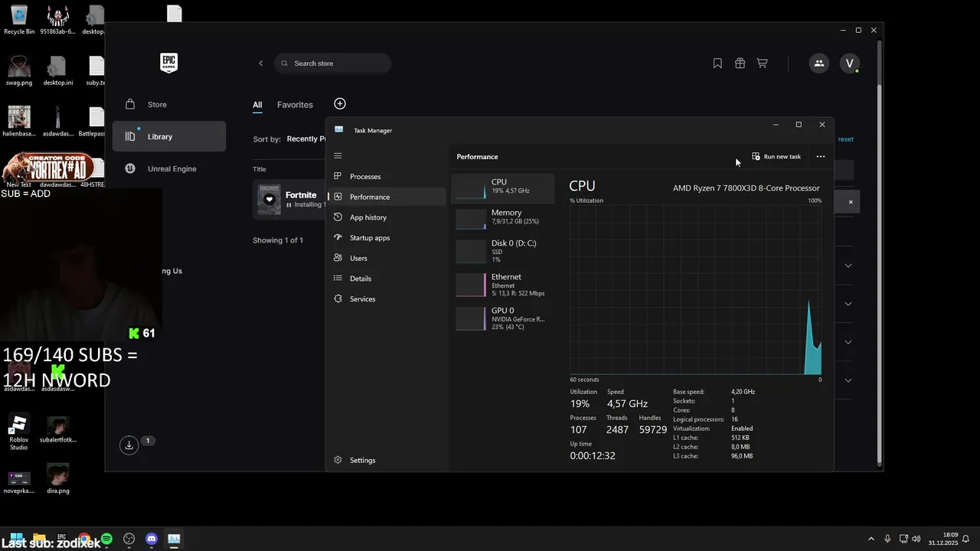The height and width of the screenshot is (551, 980).
Task: Open the Epic shopping cart icon
Action: [762, 64]
